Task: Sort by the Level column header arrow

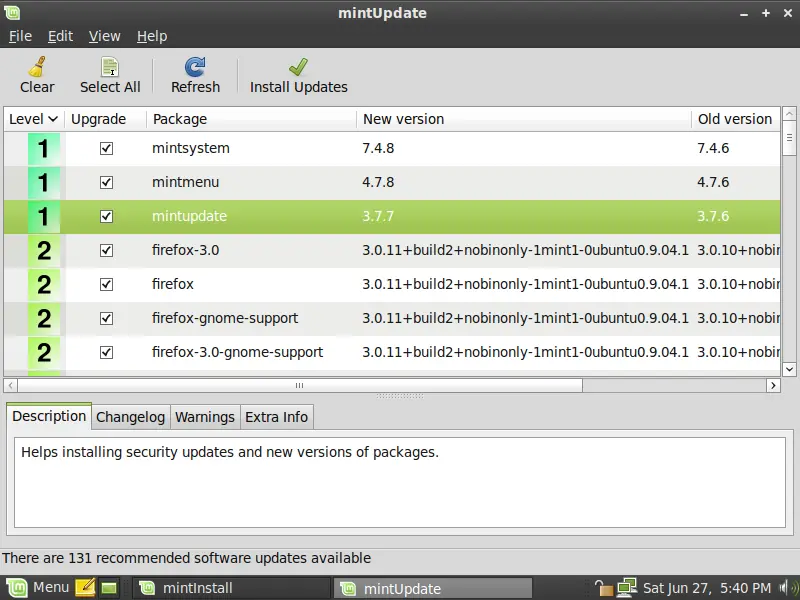Action: pyautogui.click(x=53, y=119)
